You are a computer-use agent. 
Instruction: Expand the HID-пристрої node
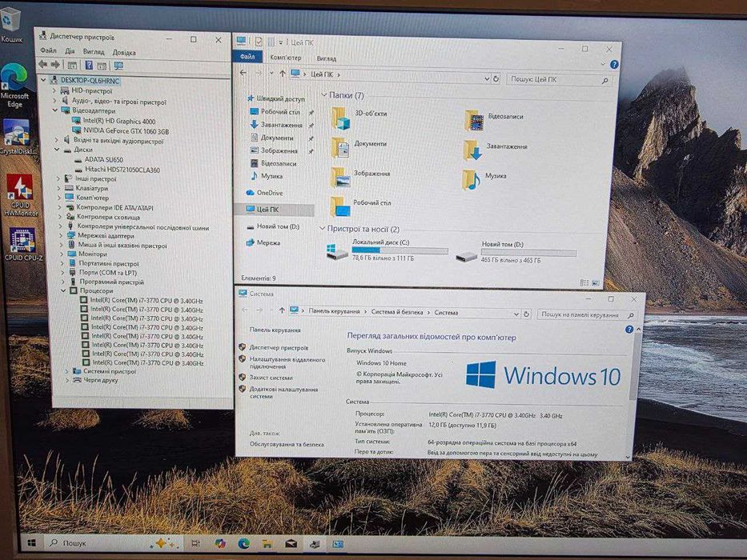[x=54, y=90]
